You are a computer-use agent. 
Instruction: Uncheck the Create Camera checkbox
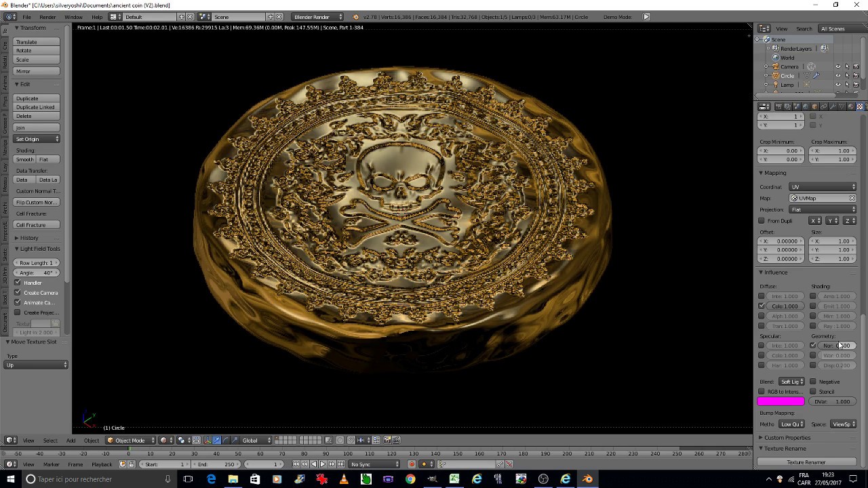coord(18,292)
